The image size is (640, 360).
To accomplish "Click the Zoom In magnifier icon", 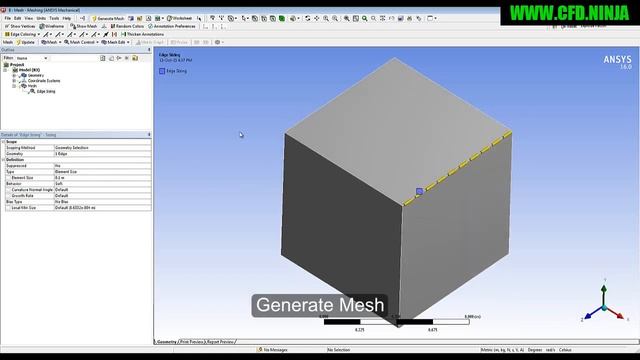I will (x=326, y=18).
